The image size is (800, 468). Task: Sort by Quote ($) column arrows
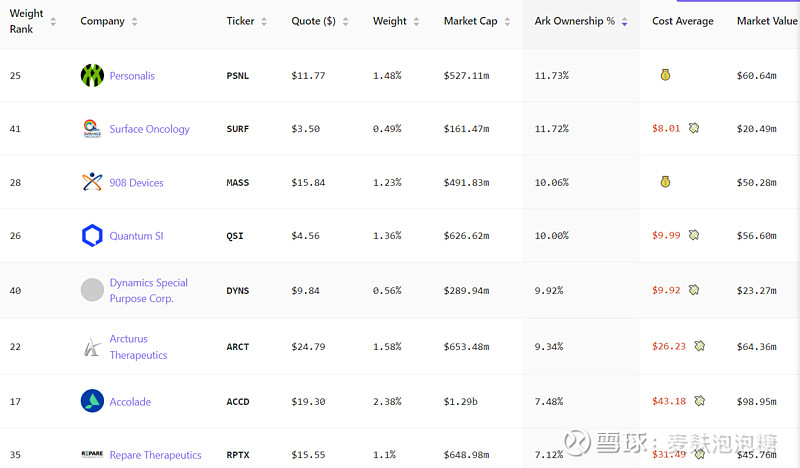tap(345, 21)
